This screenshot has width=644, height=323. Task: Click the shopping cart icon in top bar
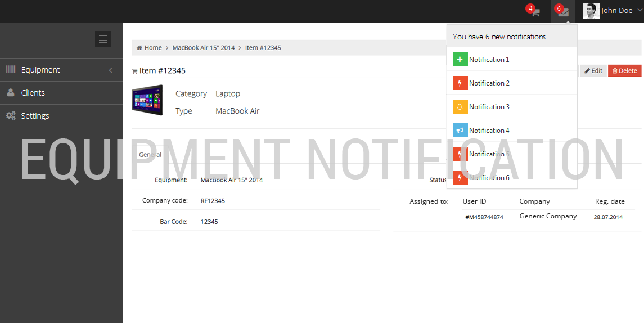[535, 12]
